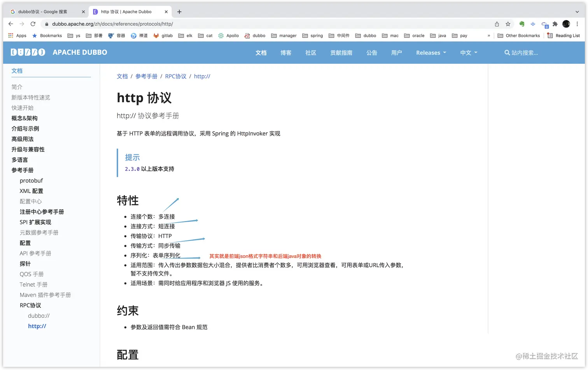
Task: Open 用户 in the top navigation
Action: 397,53
